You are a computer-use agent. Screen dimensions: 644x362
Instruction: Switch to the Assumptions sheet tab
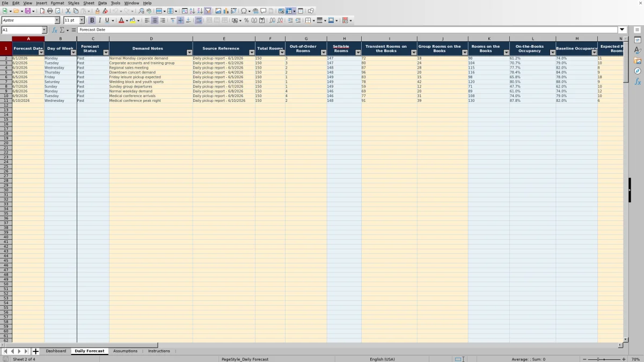pyautogui.click(x=125, y=351)
